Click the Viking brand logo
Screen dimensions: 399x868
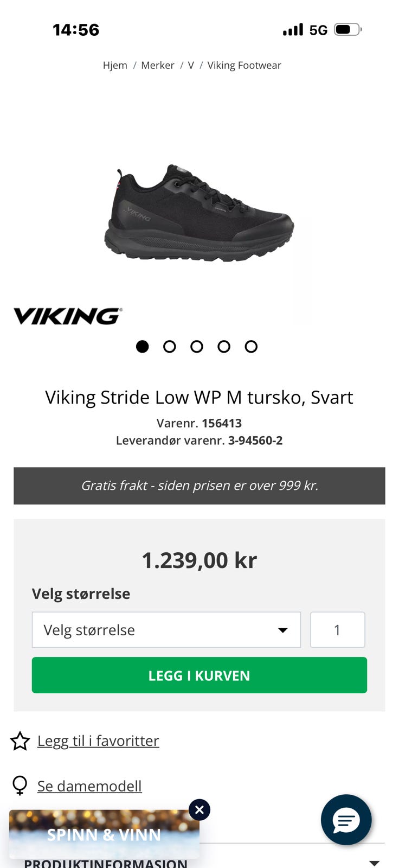pos(68,316)
